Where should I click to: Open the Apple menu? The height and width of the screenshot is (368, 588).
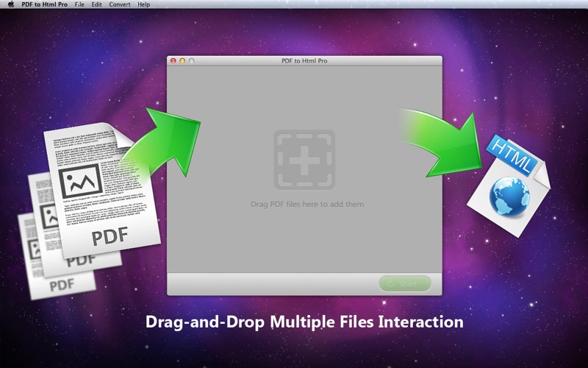[x=11, y=4]
